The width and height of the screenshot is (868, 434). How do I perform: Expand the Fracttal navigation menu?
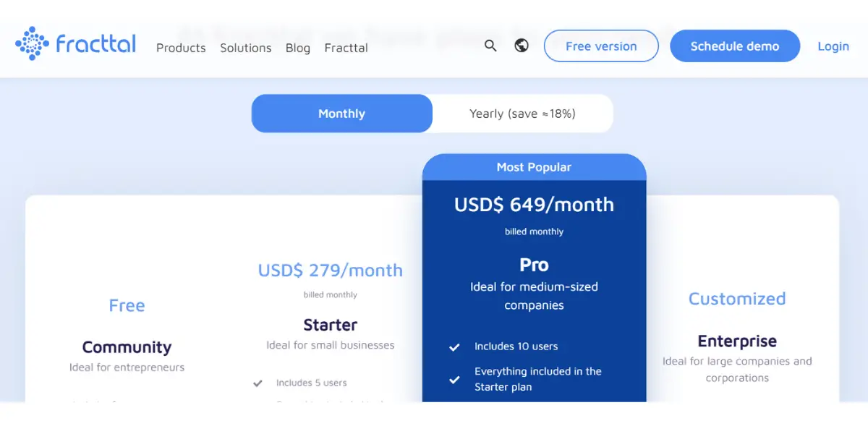pyautogui.click(x=346, y=48)
